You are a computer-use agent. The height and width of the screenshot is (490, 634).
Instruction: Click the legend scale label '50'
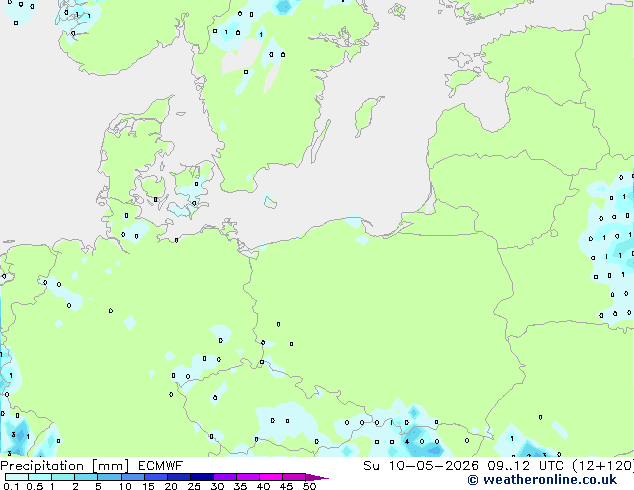pyautogui.click(x=309, y=486)
